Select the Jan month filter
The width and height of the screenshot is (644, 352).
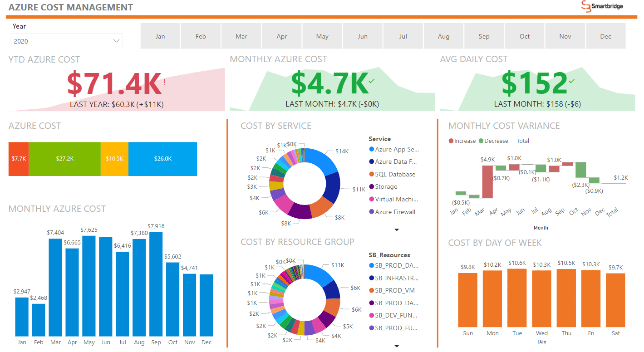coord(160,36)
